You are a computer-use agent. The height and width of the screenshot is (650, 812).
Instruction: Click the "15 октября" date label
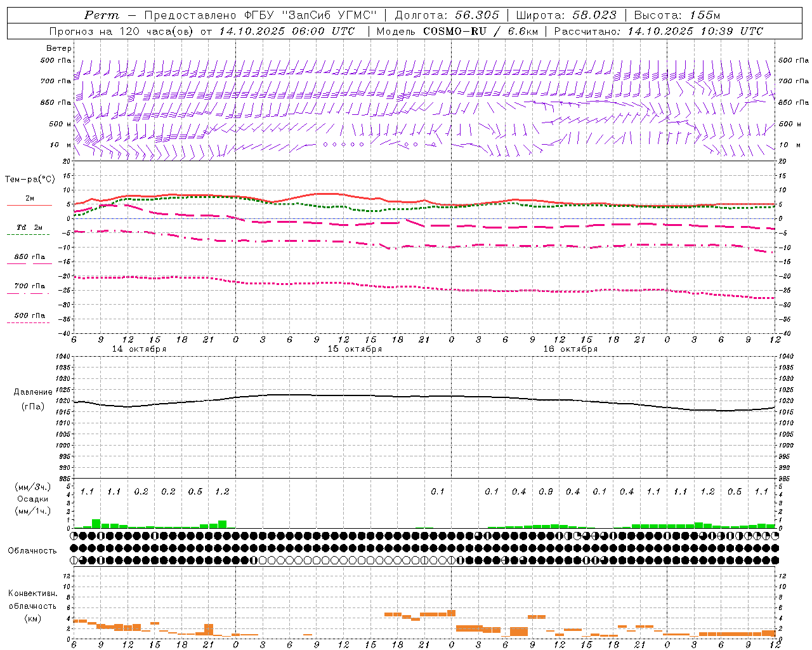355,349
